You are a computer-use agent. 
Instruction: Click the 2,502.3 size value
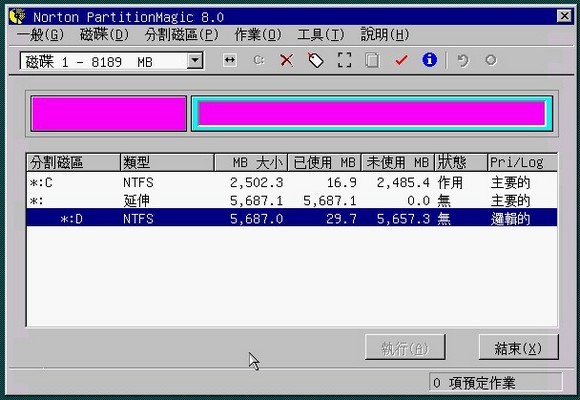coord(256,182)
